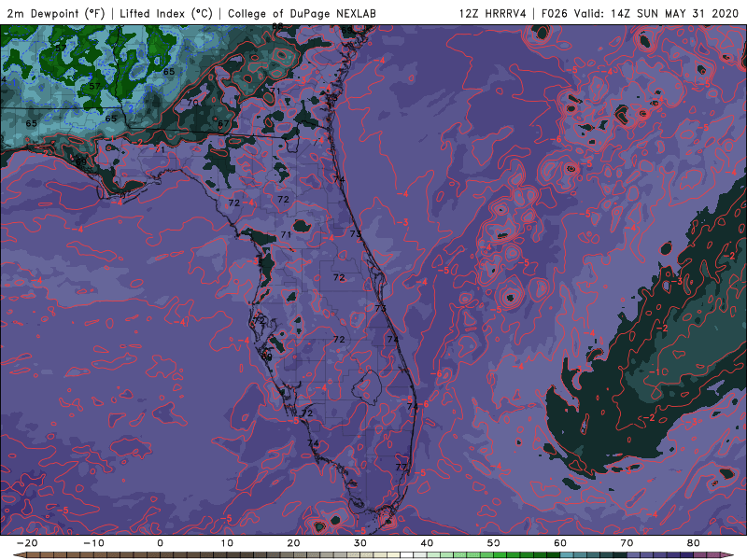Click the '67' dewpoint value near the Georgia-Florida border

coord(223,124)
